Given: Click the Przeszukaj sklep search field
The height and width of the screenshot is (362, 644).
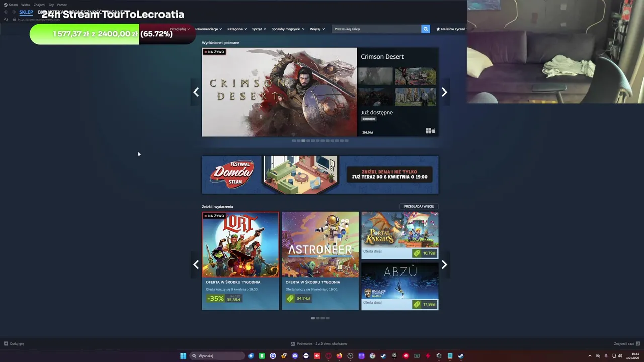Looking at the screenshot, I should click(376, 29).
